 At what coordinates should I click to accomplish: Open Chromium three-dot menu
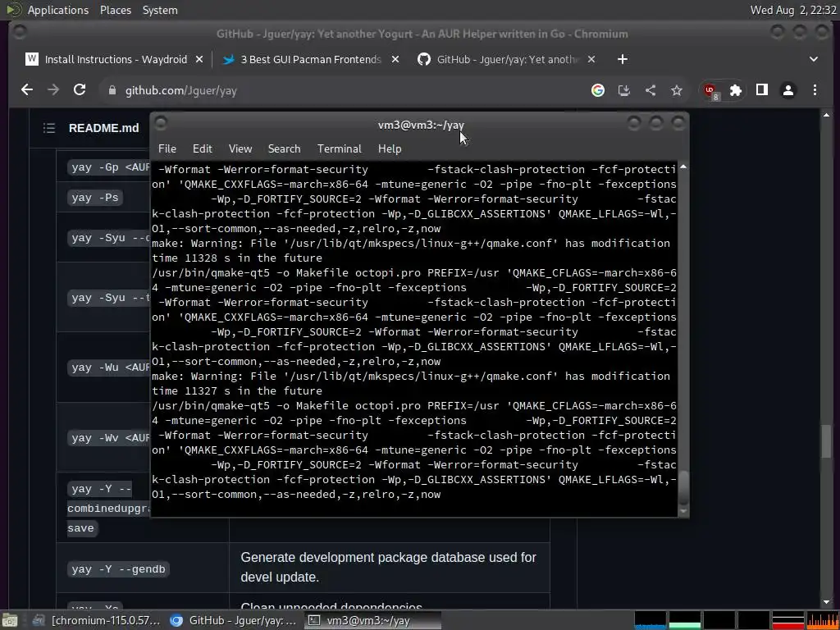815,90
